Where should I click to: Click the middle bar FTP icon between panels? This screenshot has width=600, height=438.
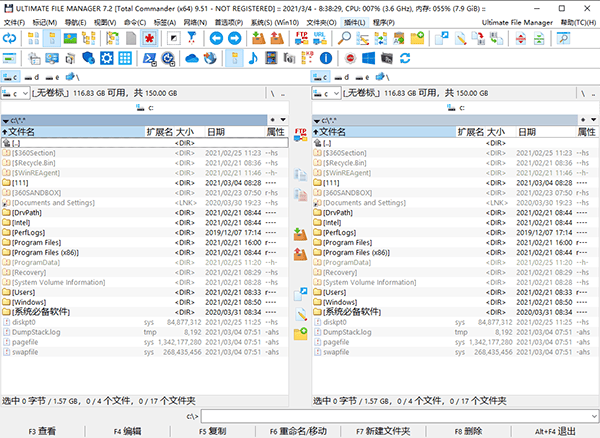(300, 135)
